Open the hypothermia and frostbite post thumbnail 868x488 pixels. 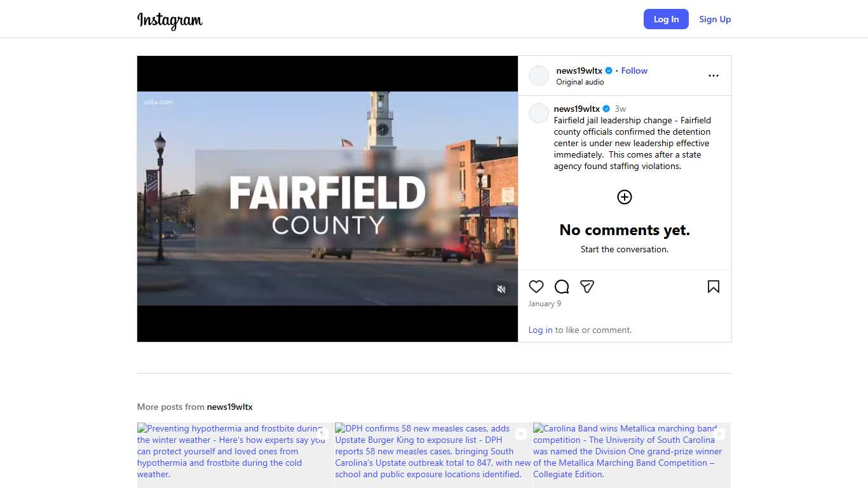[x=235, y=454]
